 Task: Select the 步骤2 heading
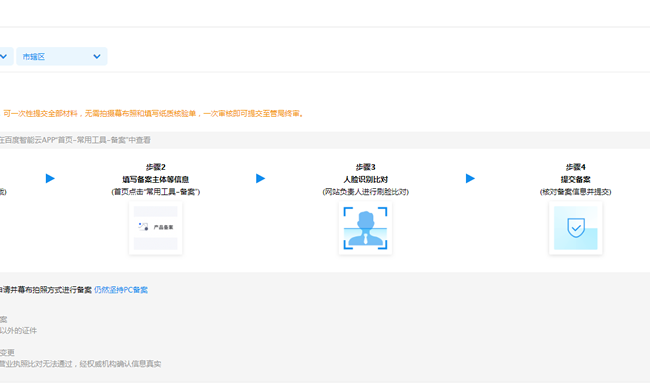tap(155, 167)
